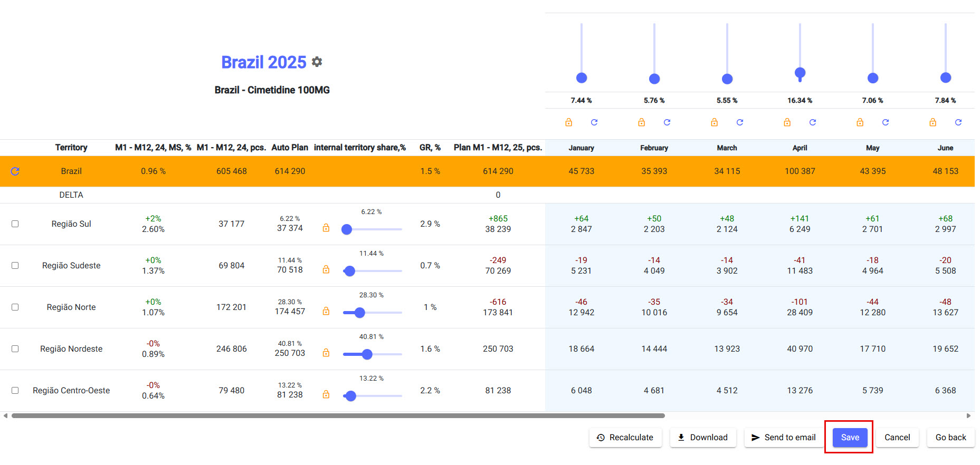Click the refresh icon in Brazil row
Image resolution: width=980 pixels, height=465 pixels.
15,171
